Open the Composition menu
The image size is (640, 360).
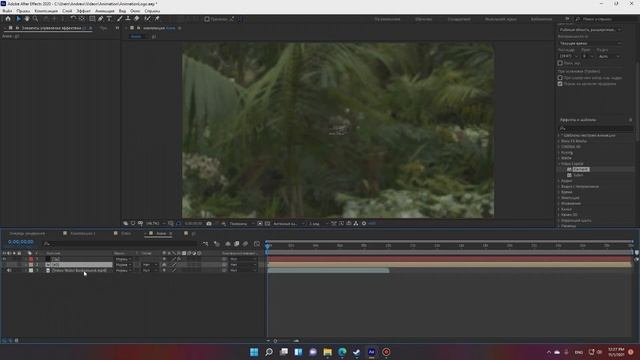46,11
